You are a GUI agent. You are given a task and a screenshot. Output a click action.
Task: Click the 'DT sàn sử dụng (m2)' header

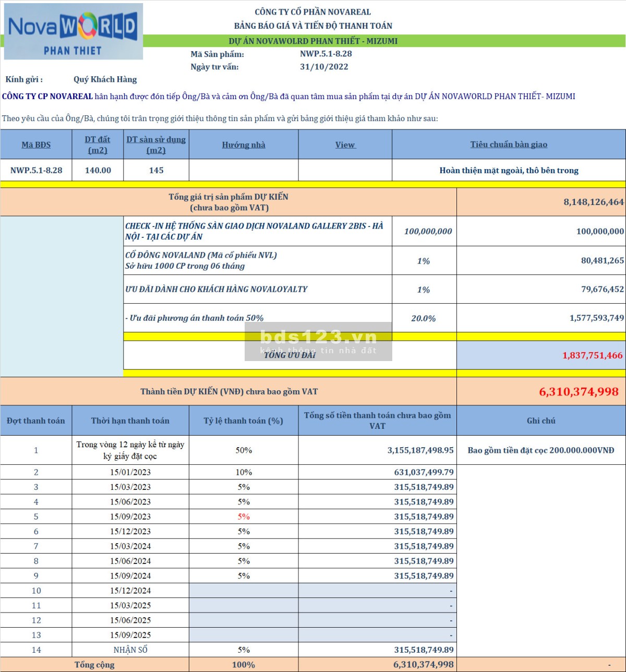(x=156, y=145)
